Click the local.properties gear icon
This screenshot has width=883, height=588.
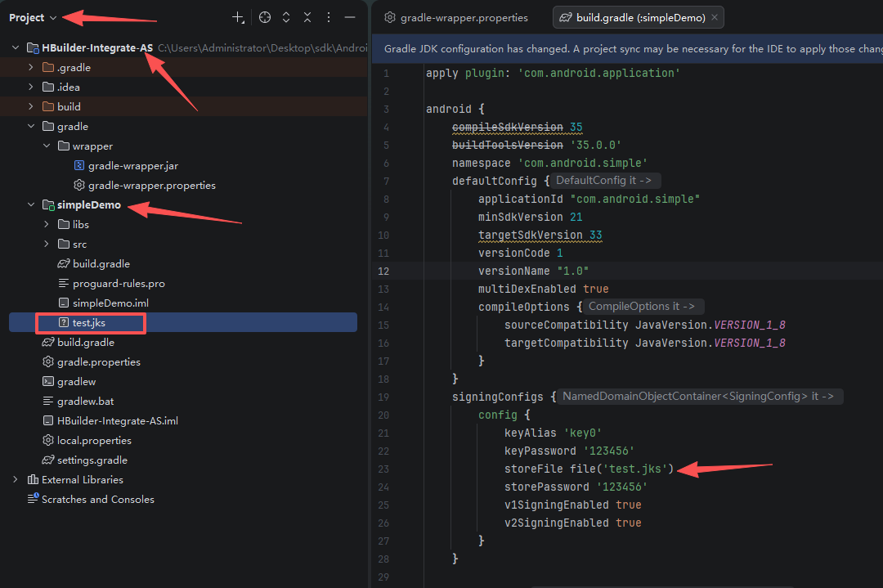48,441
